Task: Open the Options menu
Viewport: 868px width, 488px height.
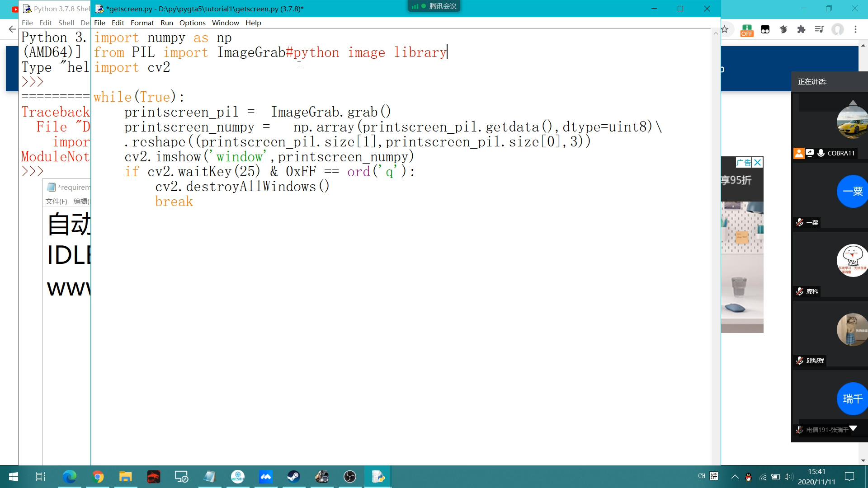Action: tap(192, 23)
